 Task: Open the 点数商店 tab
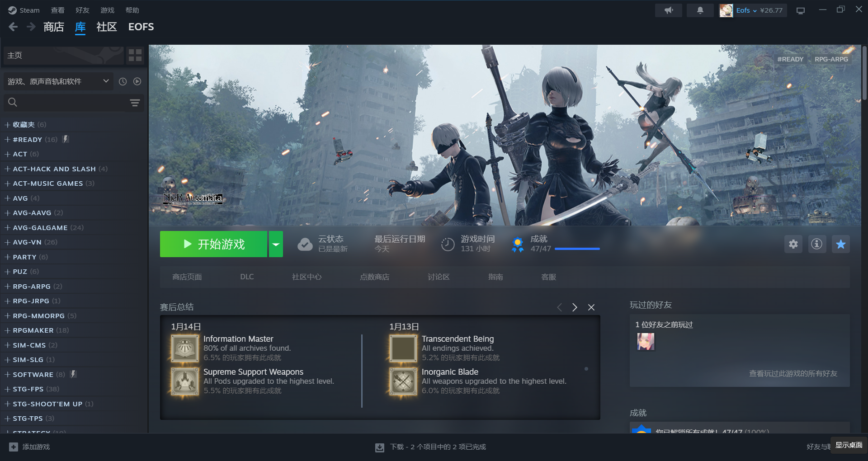[x=374, y=277]
